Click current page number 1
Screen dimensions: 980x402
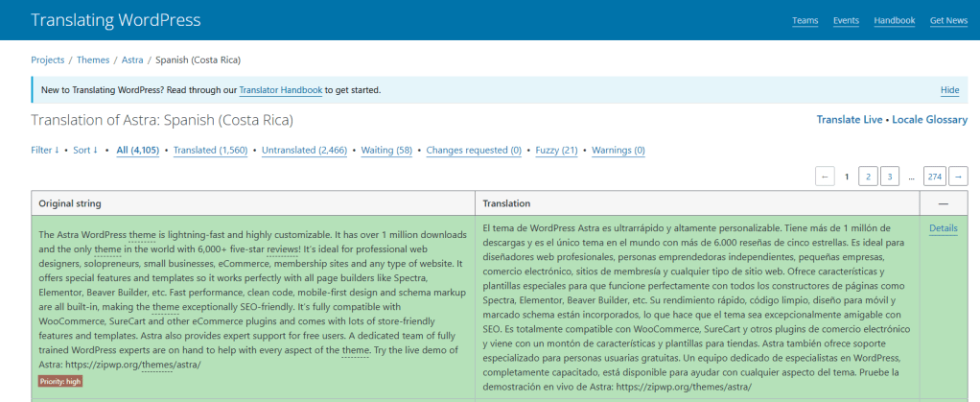pos(847,177)
